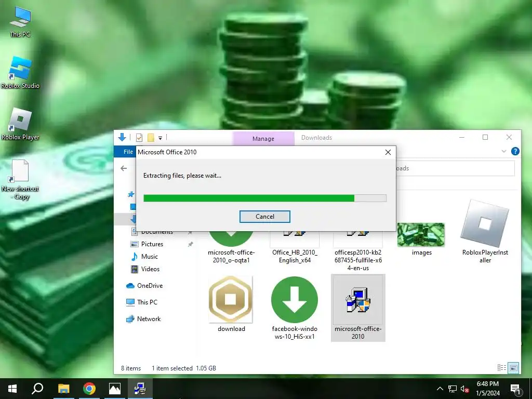The width and height of the screenshot is (532, 399).
Task: Minimize the Downloads Explorer window
Action: 461,137
